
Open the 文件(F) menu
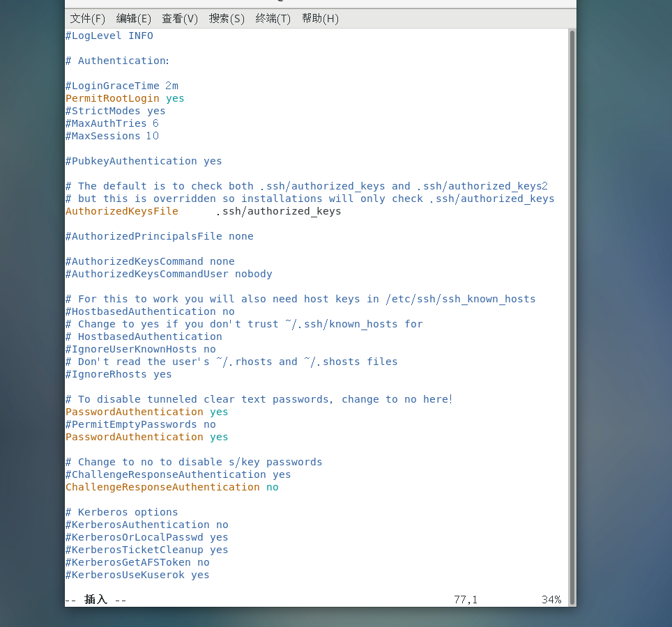click(88, 18)
